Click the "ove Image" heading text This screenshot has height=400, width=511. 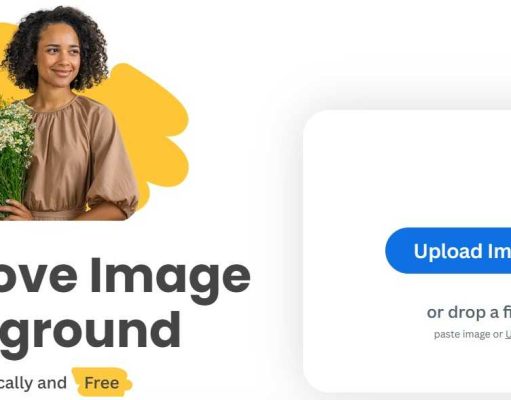point(124,278)
